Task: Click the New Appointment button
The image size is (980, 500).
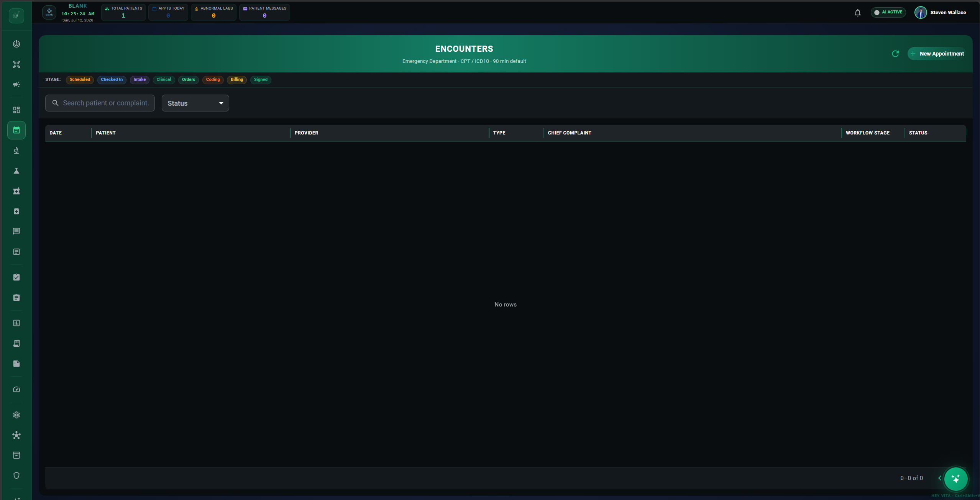Action: [937, 54]
